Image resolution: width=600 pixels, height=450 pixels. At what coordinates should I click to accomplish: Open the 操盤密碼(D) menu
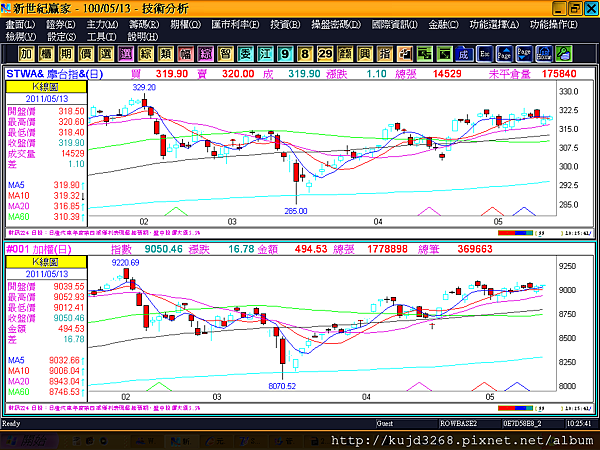pyautogui.click(x=336, y=24)
